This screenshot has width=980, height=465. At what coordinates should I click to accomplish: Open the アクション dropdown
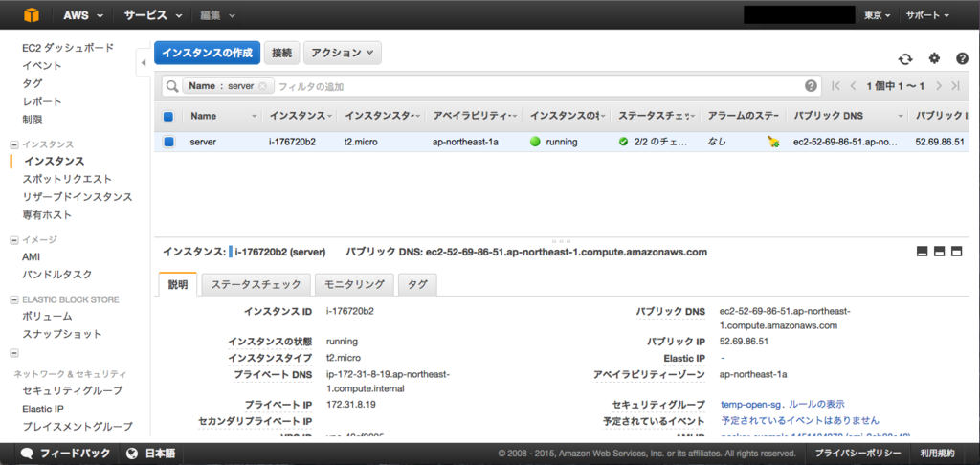click(x=343, y=54)
